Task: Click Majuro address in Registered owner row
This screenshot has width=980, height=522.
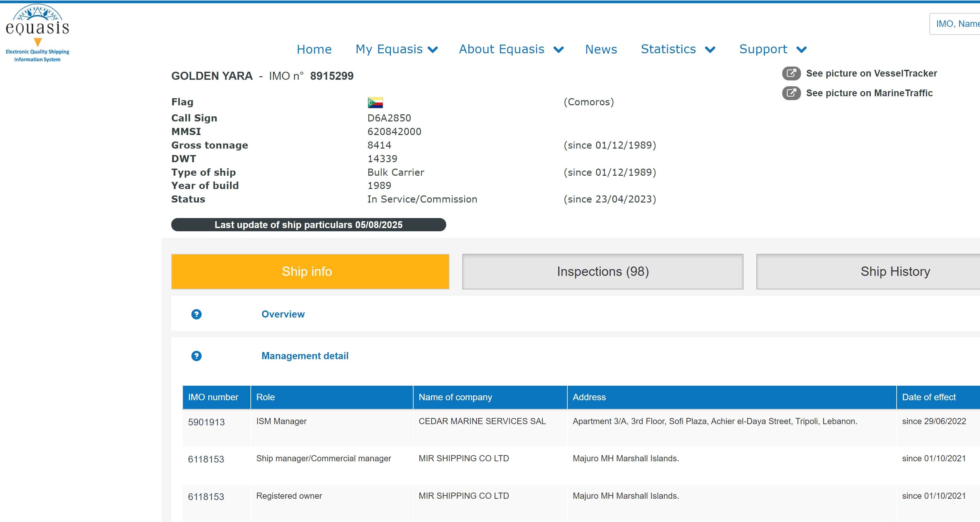Action: click(626, 496)
